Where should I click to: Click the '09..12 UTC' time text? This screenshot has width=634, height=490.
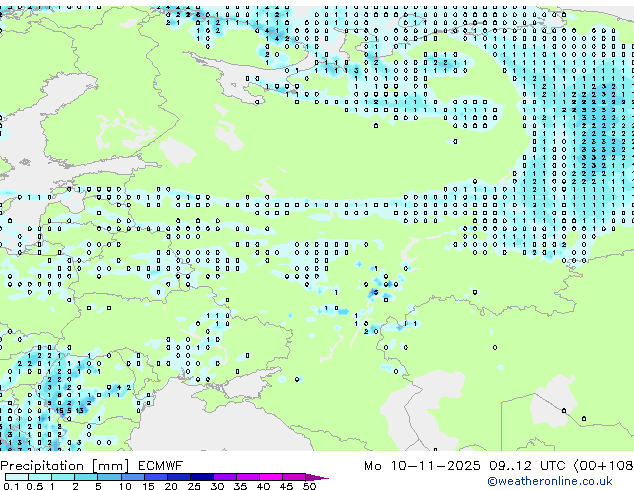[x=526, y=466]
